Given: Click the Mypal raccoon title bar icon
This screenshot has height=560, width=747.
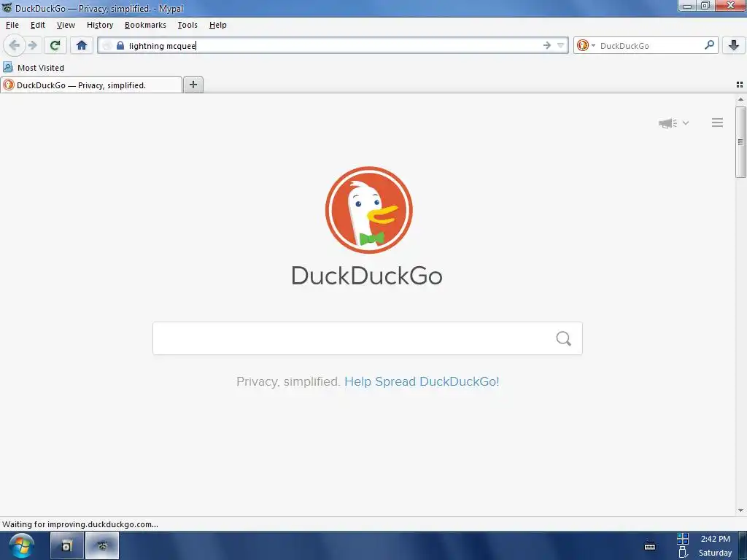Looking at the screenshot, I should click(7, 7).
